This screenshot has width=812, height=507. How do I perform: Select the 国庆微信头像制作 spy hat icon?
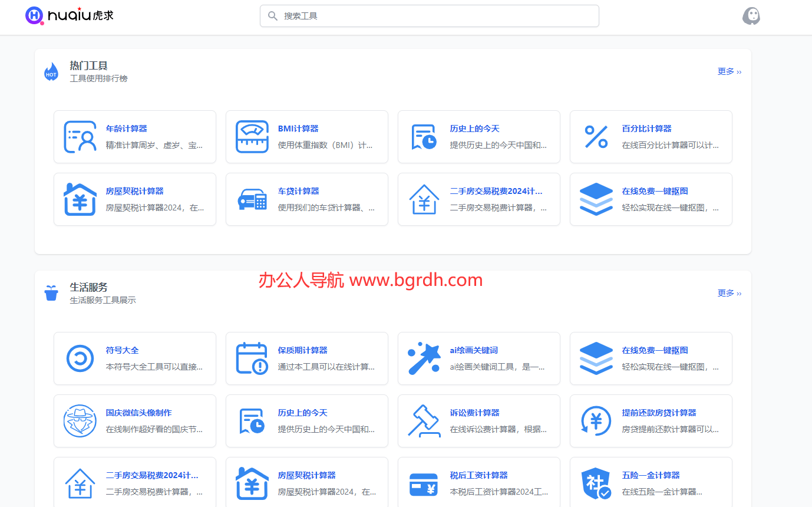(x=80, y=420)
